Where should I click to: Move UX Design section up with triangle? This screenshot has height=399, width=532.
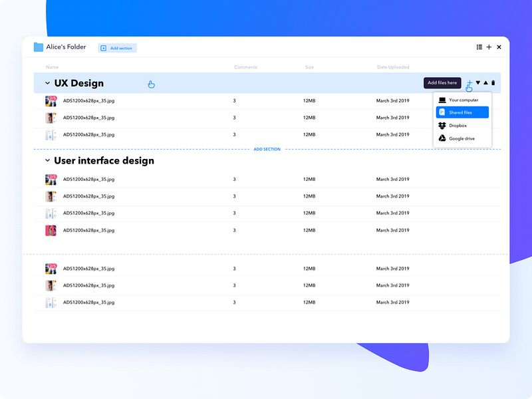click(486, 82)
